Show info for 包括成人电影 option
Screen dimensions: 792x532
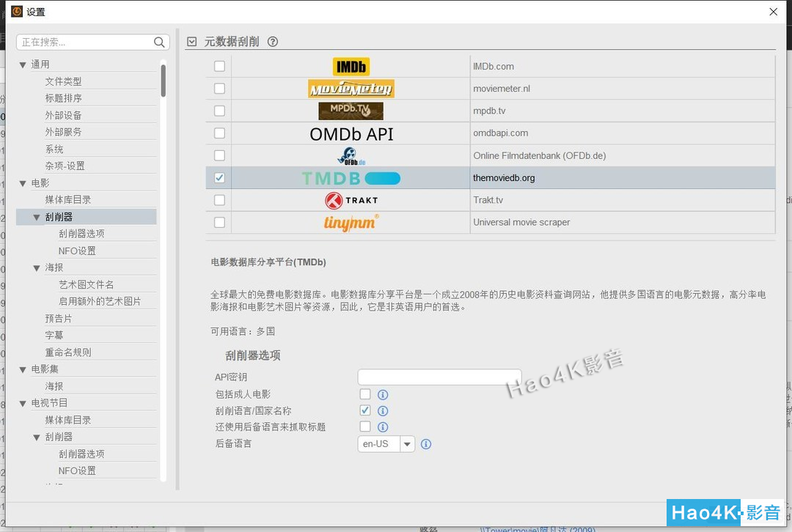pos(383,395)
